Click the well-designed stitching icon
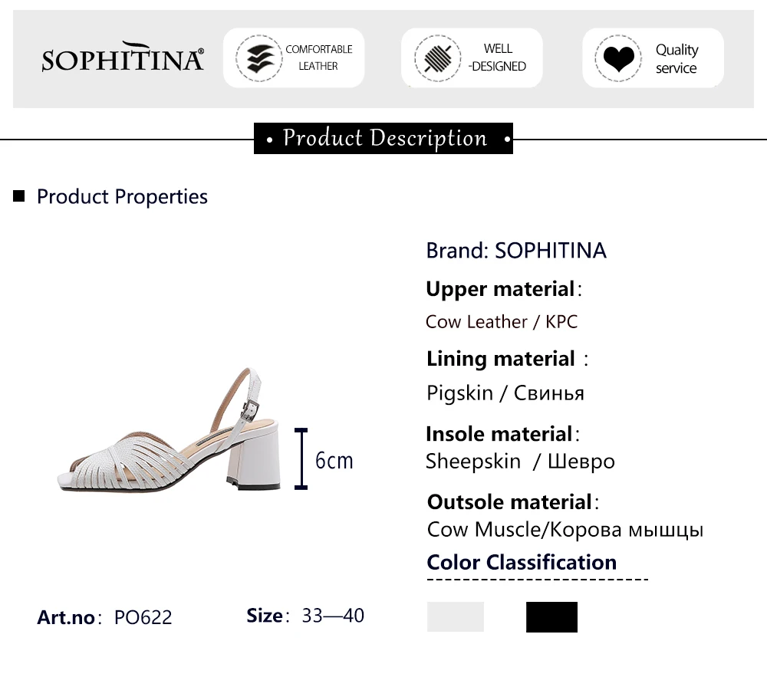767x700 pixels. tap(437, 58)
